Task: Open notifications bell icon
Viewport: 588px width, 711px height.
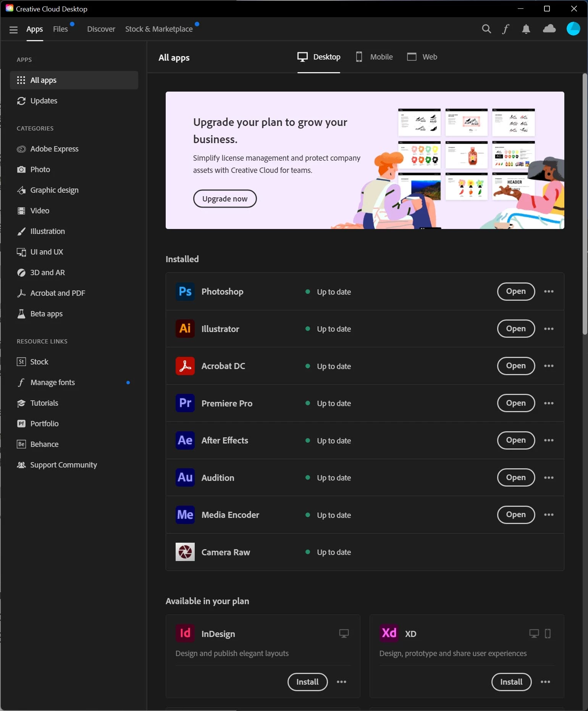Action: [x=526, y=29]
